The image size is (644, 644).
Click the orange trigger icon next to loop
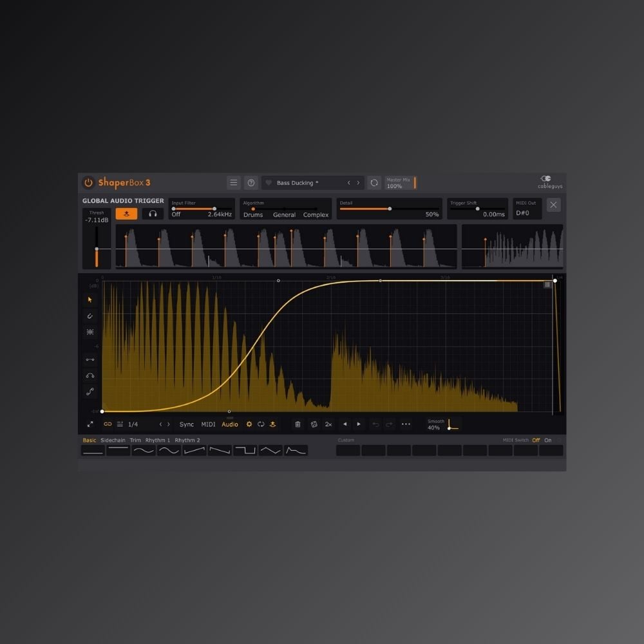click(272, 424)
